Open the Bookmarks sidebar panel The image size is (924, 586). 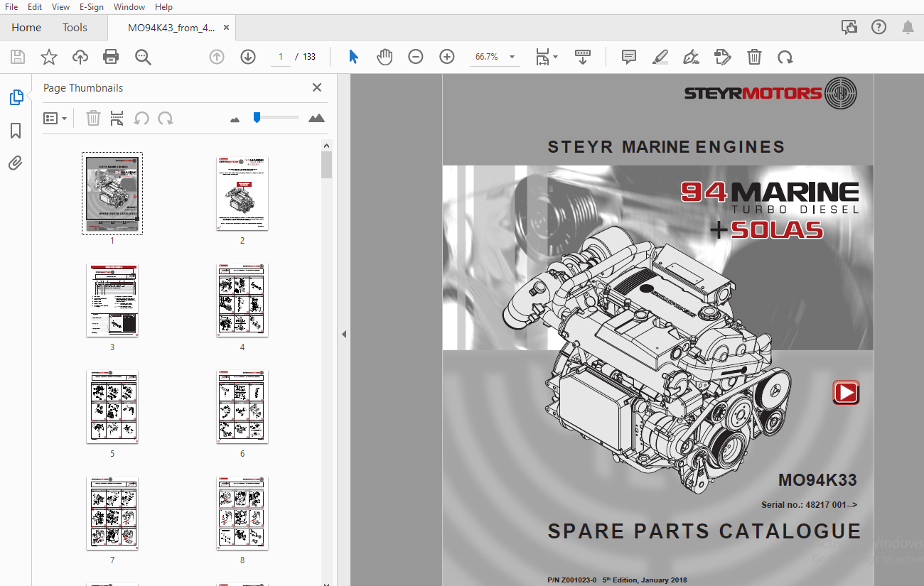point(16,131)
